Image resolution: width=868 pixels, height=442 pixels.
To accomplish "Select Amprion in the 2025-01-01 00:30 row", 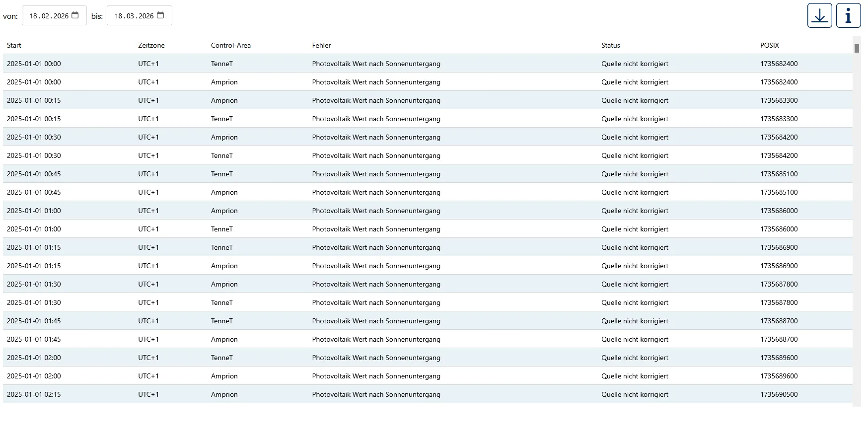I will click(224, 137).
